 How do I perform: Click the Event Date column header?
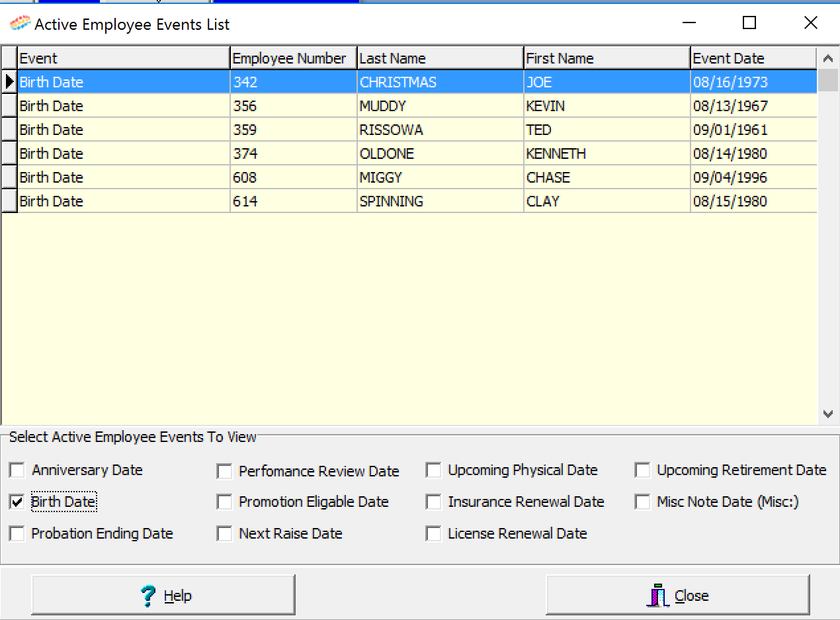[x=754, y=58]
